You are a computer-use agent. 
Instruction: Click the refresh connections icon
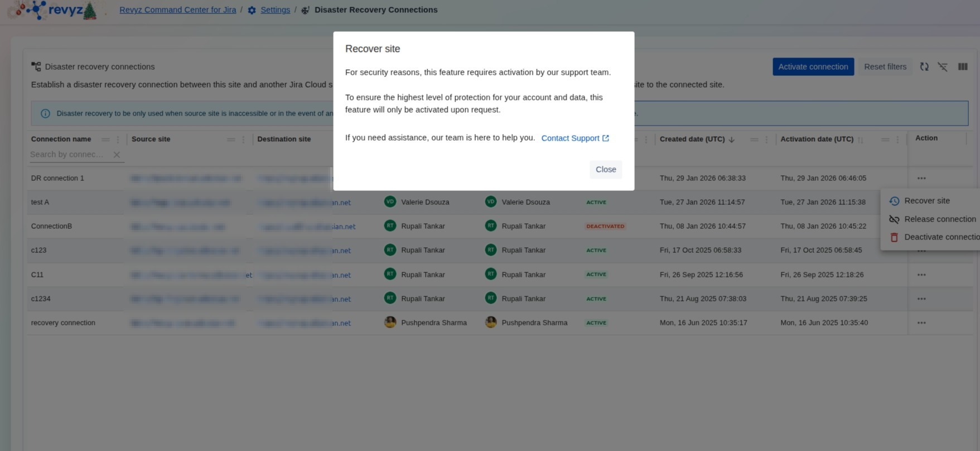[x=924, y=66]
